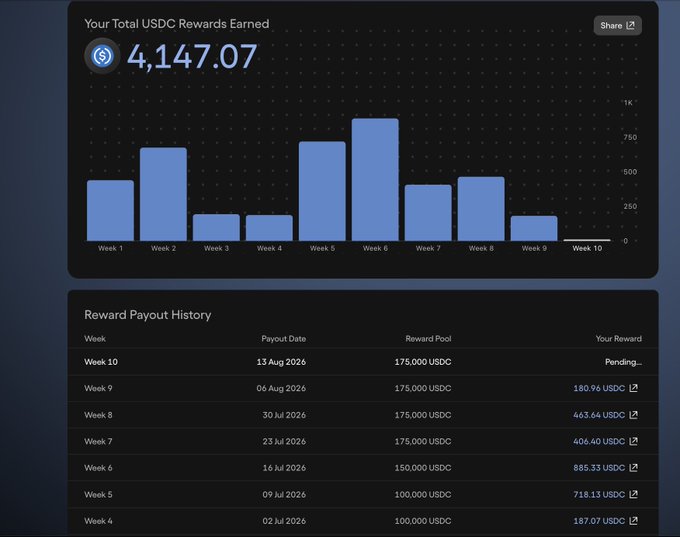Open the 718.13 USDC reward link
The width and height of the screenshot is (680, 537).
tap(599, 494)
